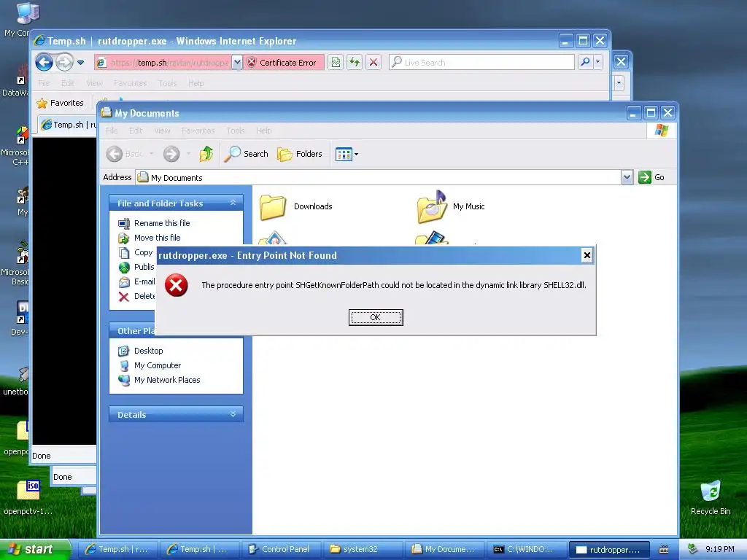Click the on-screen keyboard taskbar icon
The image size is (747, 560).
[x=664, y=550]
